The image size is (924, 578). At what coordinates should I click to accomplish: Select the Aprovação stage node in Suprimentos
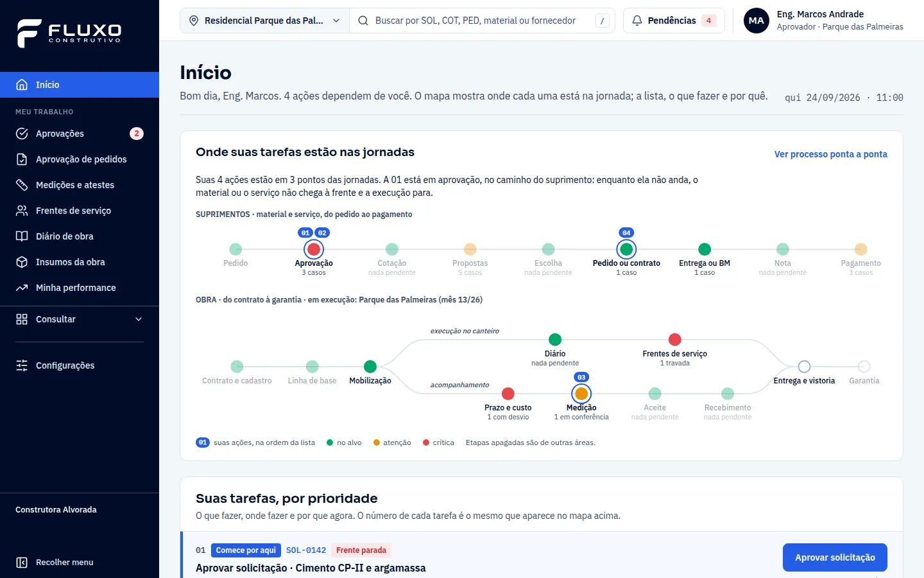coord(314,249)
